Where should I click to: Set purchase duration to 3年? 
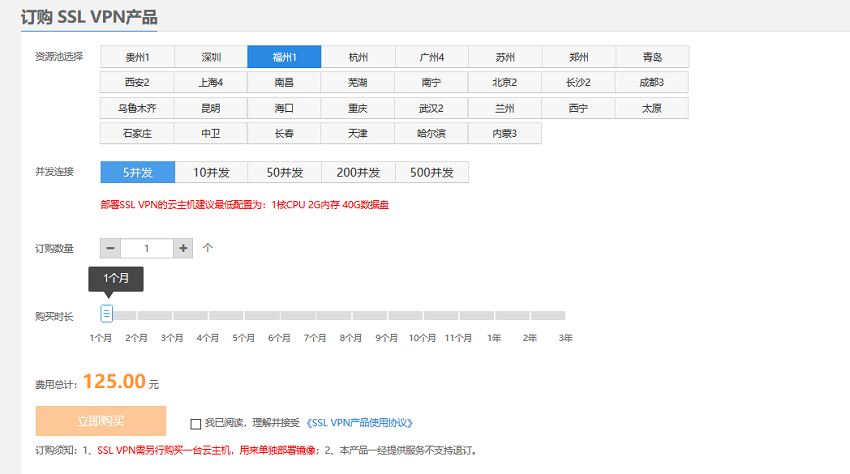tap(565, 315)
